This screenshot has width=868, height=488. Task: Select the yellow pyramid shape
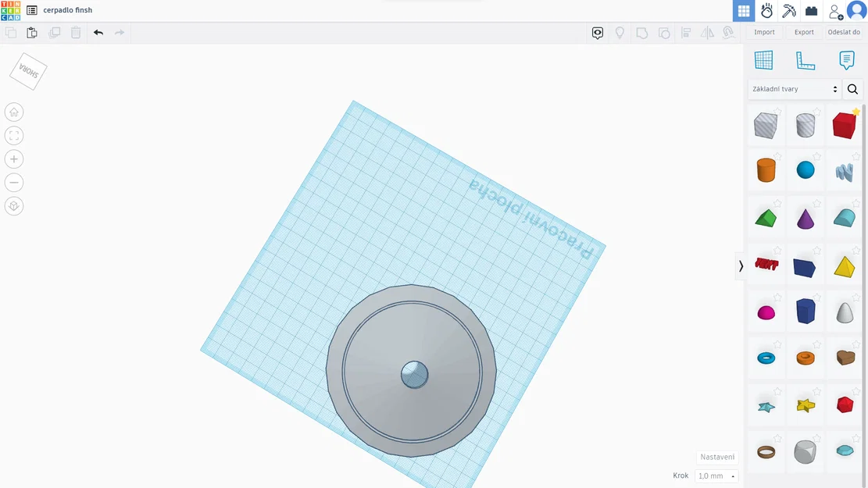pyautogui.click(x=845, y=266)
